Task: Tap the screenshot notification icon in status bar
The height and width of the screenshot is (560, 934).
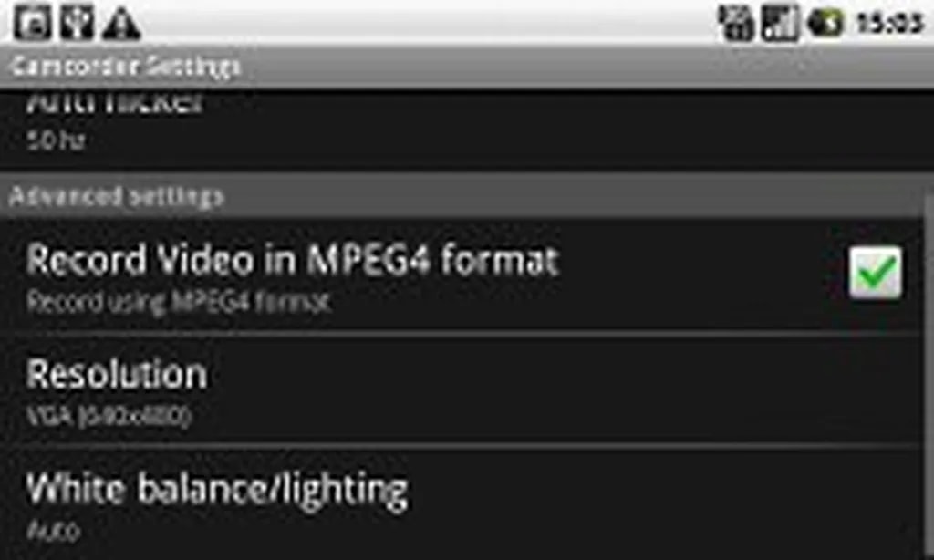Action: [32, 24]
